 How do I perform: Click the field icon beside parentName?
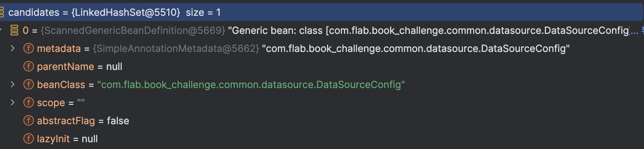click(28, 67)
